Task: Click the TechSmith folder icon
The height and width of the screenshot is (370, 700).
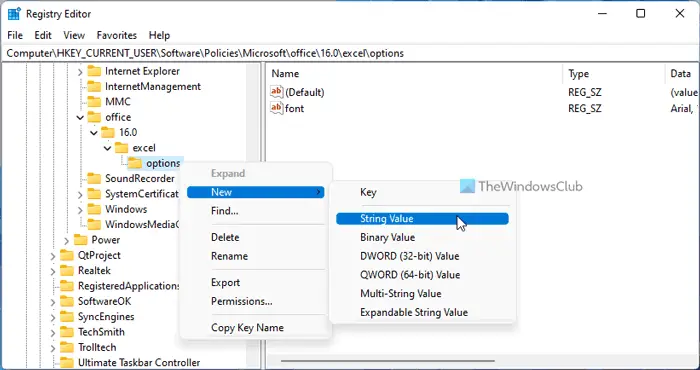Action: (x=67, y=332)
